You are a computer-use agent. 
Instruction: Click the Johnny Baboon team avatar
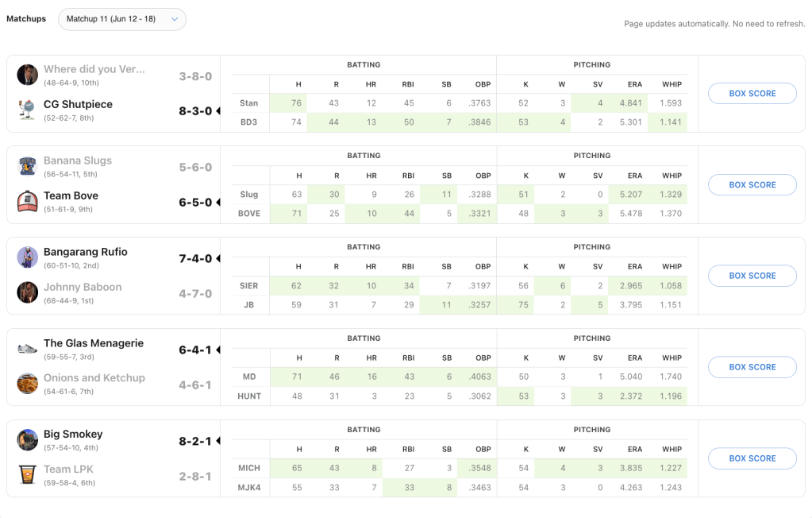(28, 292)
